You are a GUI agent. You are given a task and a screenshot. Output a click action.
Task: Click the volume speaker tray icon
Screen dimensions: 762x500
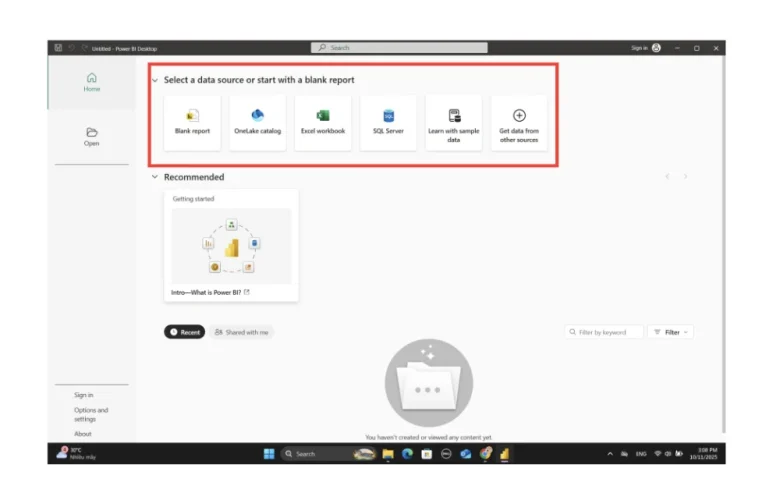pos(668,454)
